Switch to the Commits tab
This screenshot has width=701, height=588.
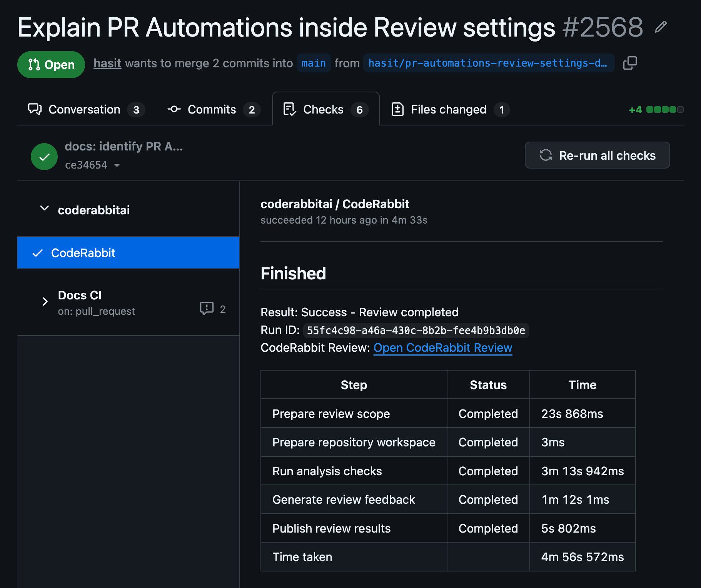214,109
